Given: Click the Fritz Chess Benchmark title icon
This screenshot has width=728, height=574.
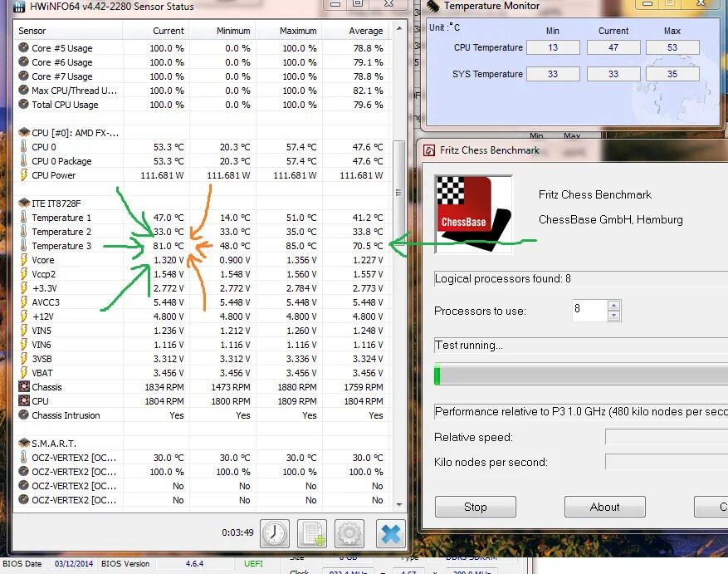Looking at the screenshot, I should 429,150.
